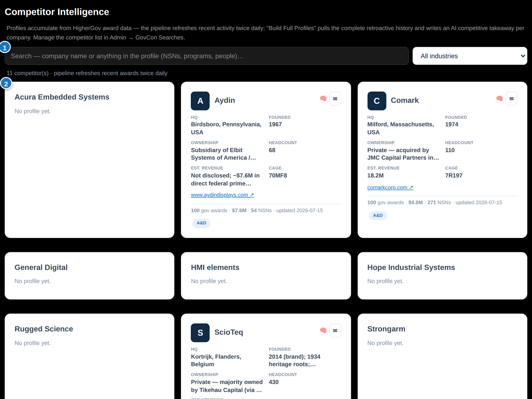This screenshot has width=532, height=399.
Task: Click Comark HQ Milford, Massachusetts text
Action: click(x=401, y=128)
